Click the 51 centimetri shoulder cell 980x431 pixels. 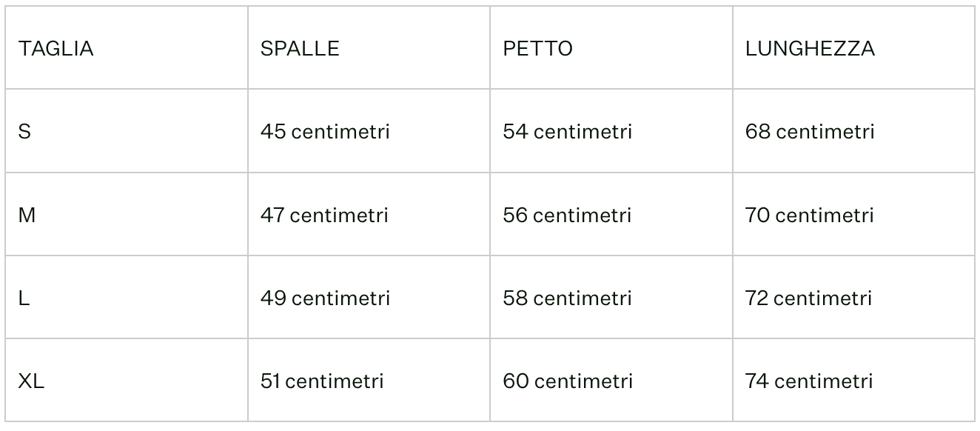click(x=322, y=381)
